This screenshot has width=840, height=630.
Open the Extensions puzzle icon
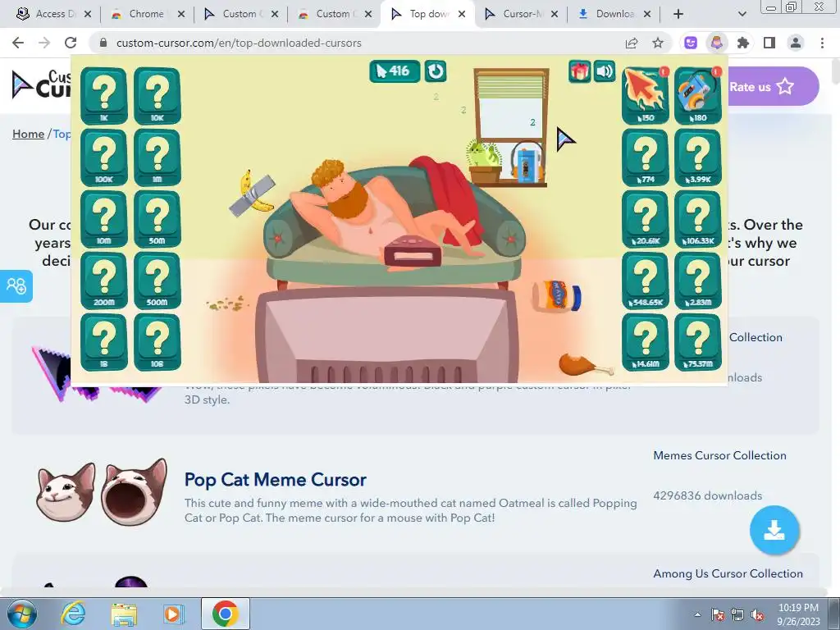coord(743,43)
